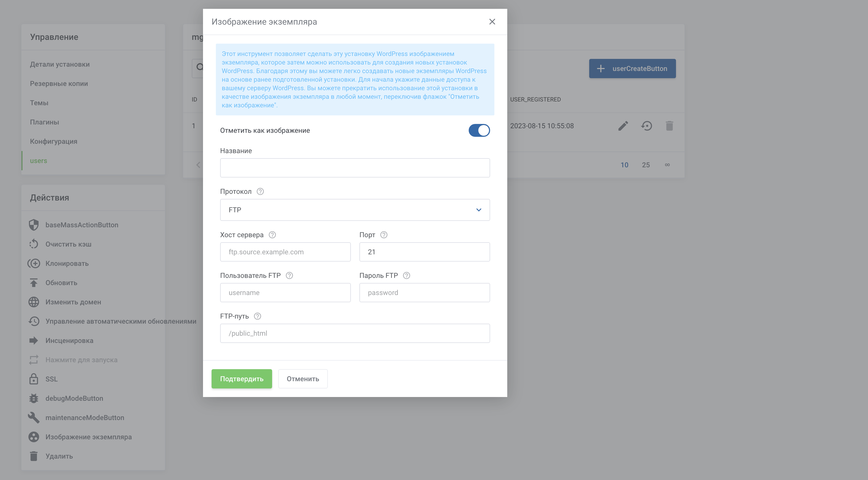
Task: Focus the Пользователь FTP username field
Action: (x=285, y=293)
